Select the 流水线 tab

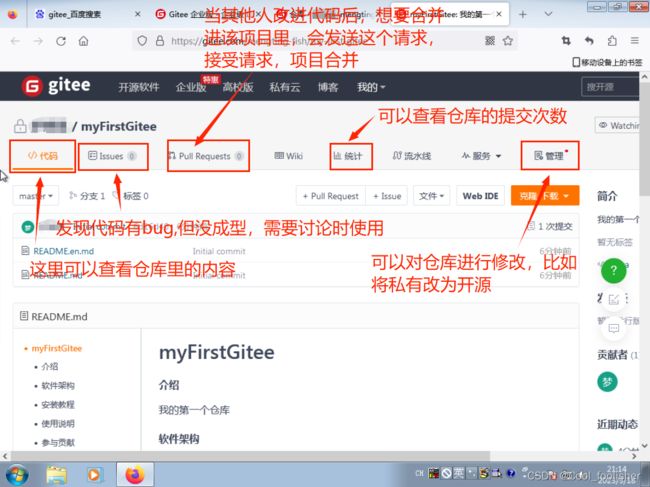coord(412,156)
